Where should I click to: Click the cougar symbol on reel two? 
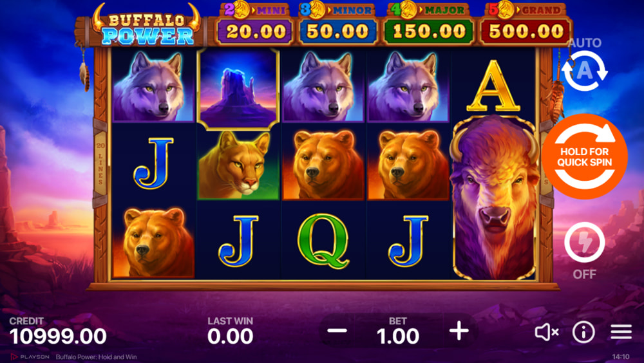pyautogui.click(x=238, y=165)
